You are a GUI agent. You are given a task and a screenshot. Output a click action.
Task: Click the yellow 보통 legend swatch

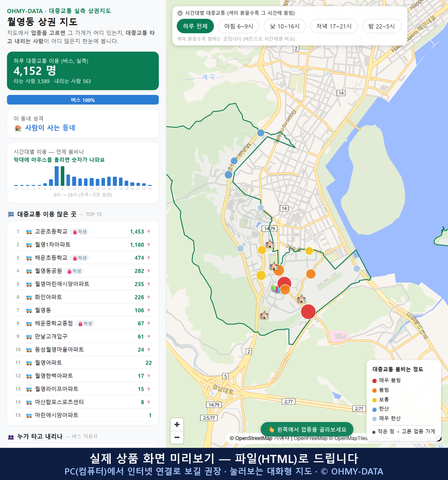374,400
